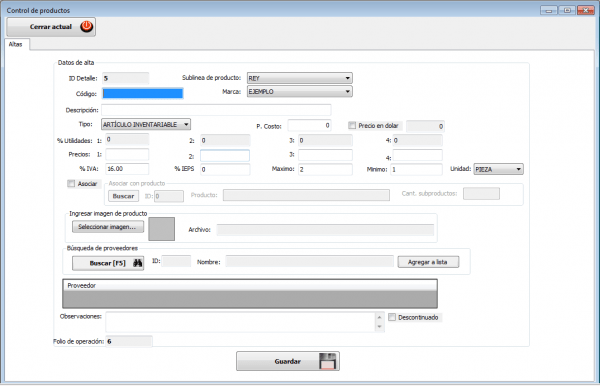The width and height of the screenshot is (600, 386).
Task: Click the Cant. subproductos field
Action: (x=481, y=194)
